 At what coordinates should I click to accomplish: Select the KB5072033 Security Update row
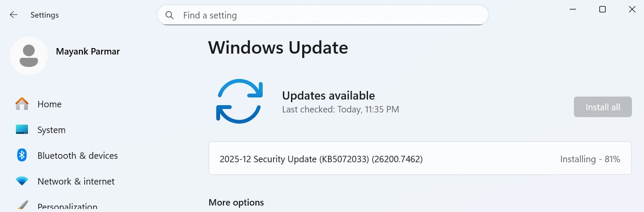coord(321,159)
